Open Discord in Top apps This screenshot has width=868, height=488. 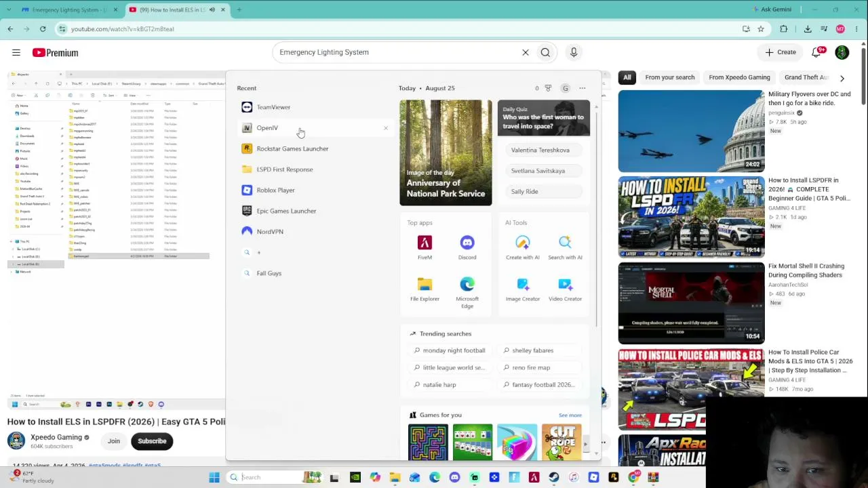(x=467, y=247)
